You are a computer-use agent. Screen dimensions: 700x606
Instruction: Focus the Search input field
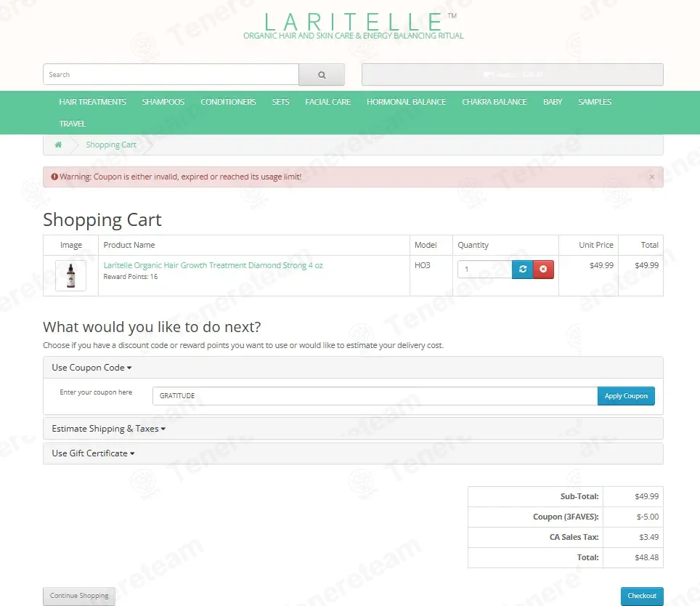[x=171, y=75]
